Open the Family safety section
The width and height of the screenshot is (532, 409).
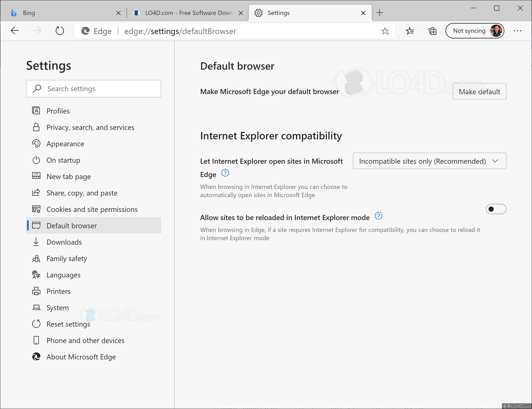[67, 259]
